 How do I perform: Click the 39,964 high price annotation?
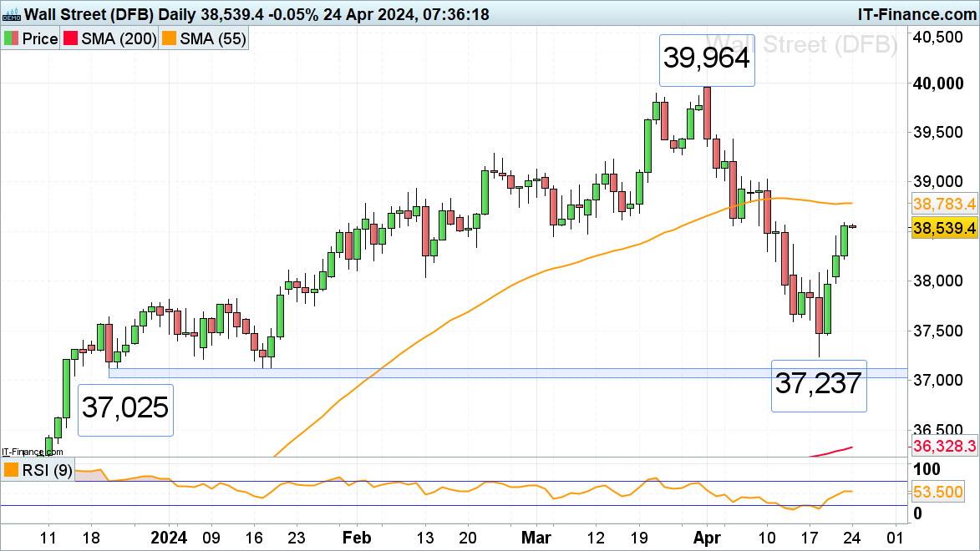pyautogui.click(x=707, y=60)
